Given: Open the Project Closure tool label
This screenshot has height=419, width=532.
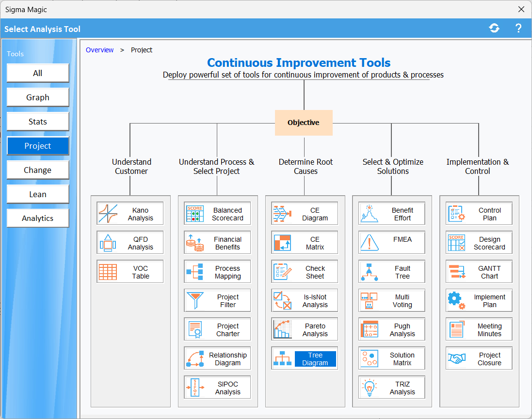Looking at the screenshot, I should [490, 359].
